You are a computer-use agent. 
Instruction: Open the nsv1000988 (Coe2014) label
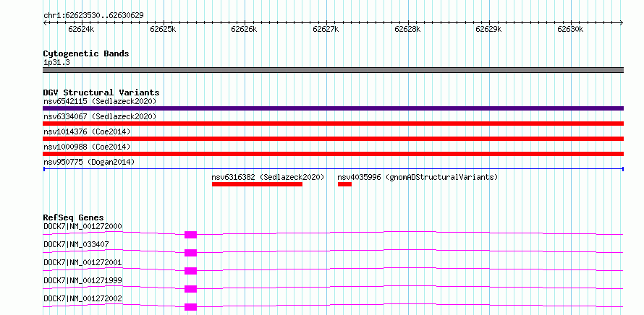click(x=87, y=147)
